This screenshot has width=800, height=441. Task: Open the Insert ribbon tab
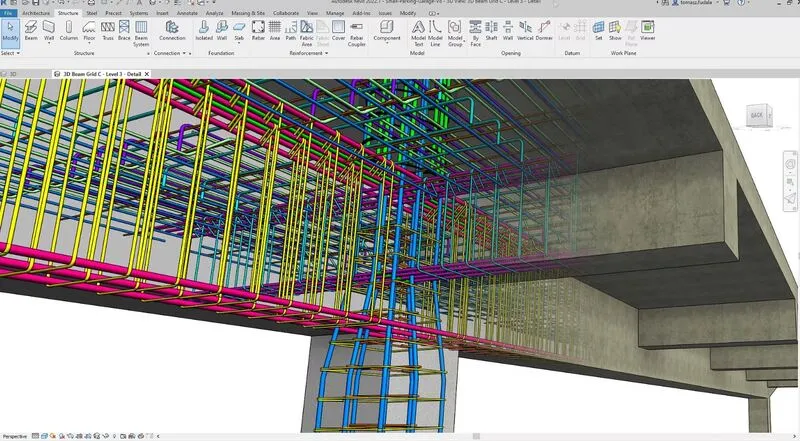[162, 13]
